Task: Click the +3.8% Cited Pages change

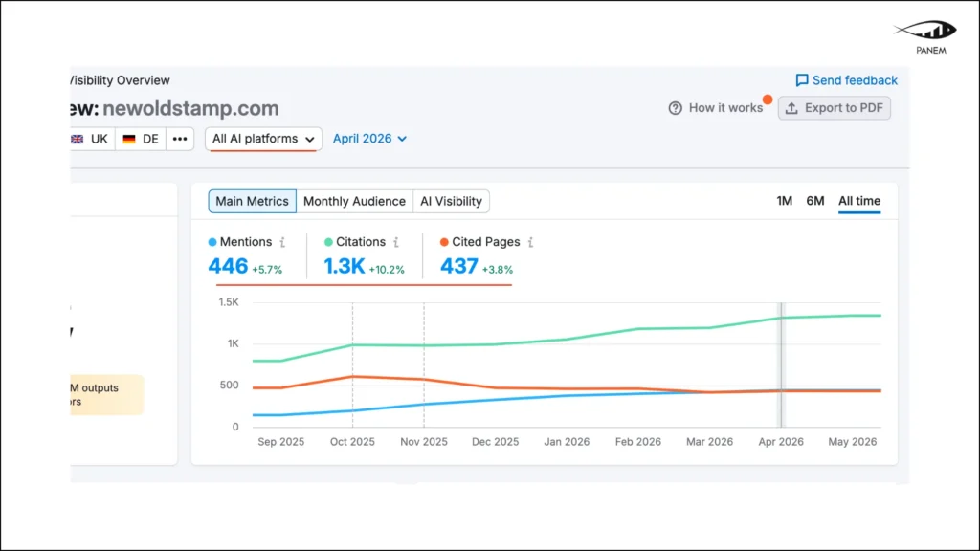Action: (x=498, y=270)
